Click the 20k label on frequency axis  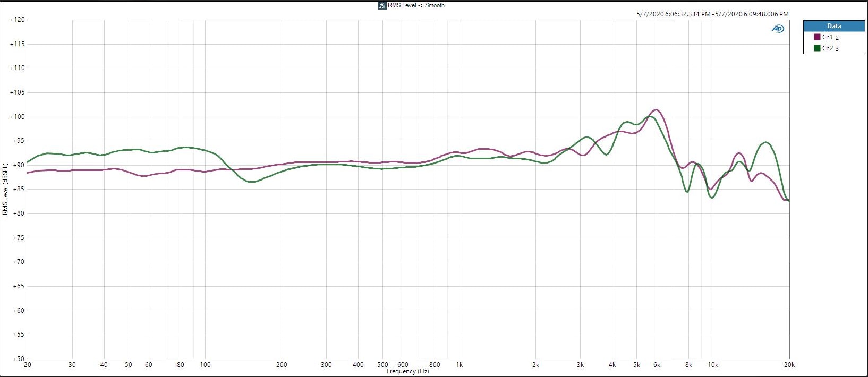(x=789, y=365)
